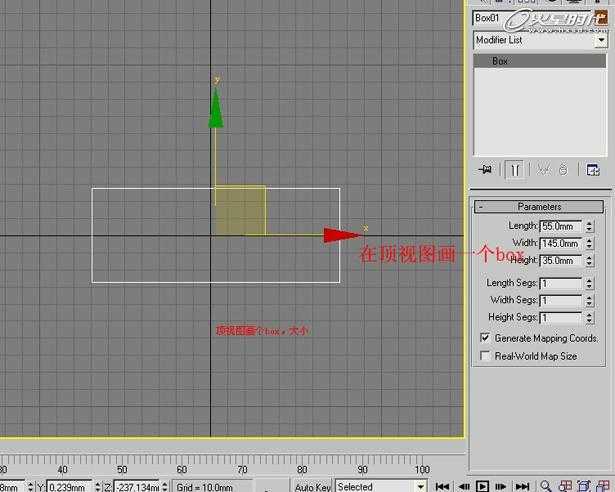615x492 pixels.
Task: Click the Length value field
Action: pyautogui.click(x=560, y=226)
